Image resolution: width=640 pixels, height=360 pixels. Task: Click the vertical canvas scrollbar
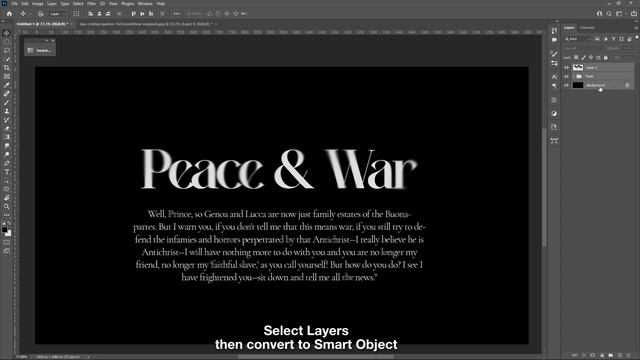coord(544,188)
